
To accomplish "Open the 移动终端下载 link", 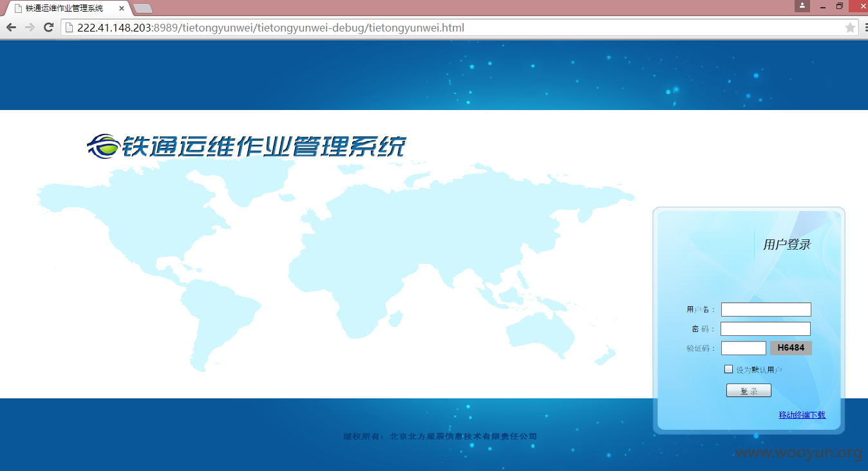I will tap(802, 415).
